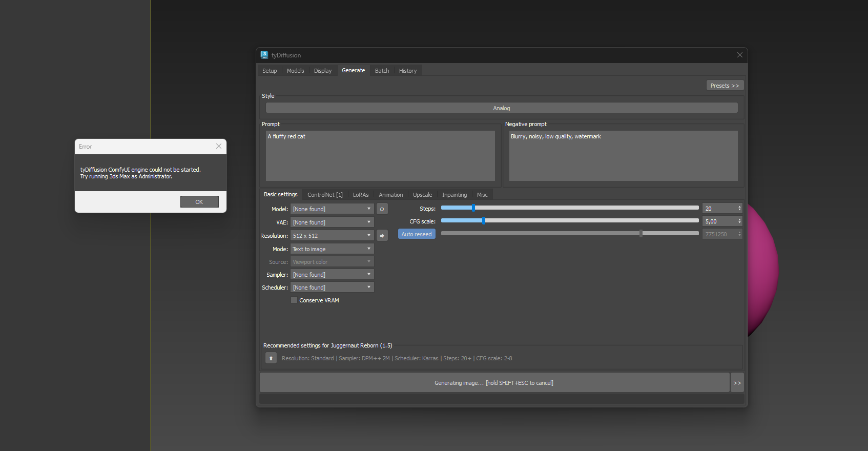Open the Sampler dropdown
Screen dimensions: 868x451
pyautogui.click(x=332, y=275)
